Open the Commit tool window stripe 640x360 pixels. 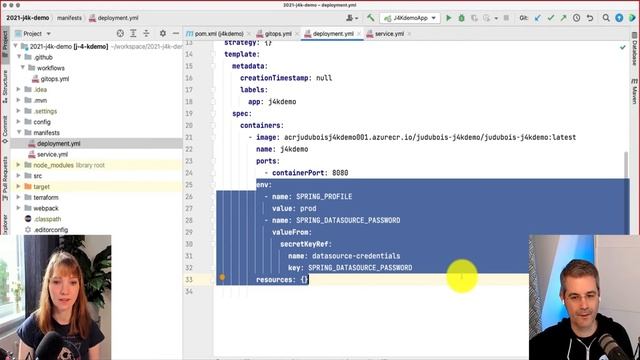[x=5, y=129]
